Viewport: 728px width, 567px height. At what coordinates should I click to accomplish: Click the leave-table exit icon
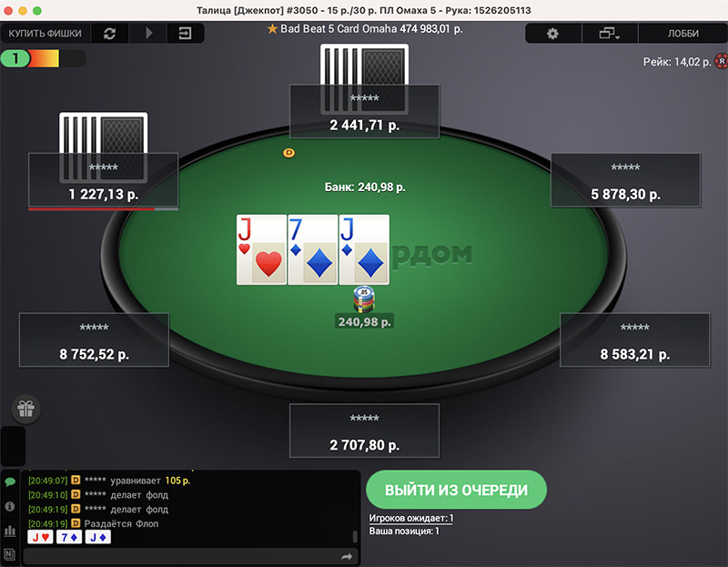click(186, 34)
